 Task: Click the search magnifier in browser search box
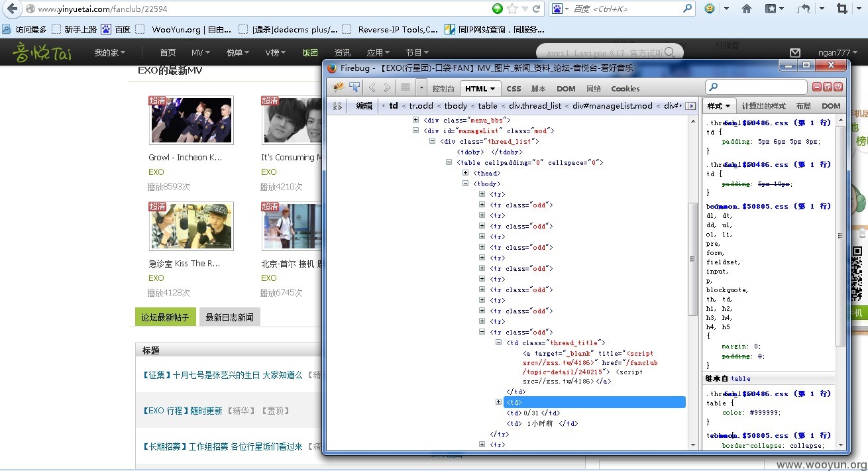[x=688, y=9]
